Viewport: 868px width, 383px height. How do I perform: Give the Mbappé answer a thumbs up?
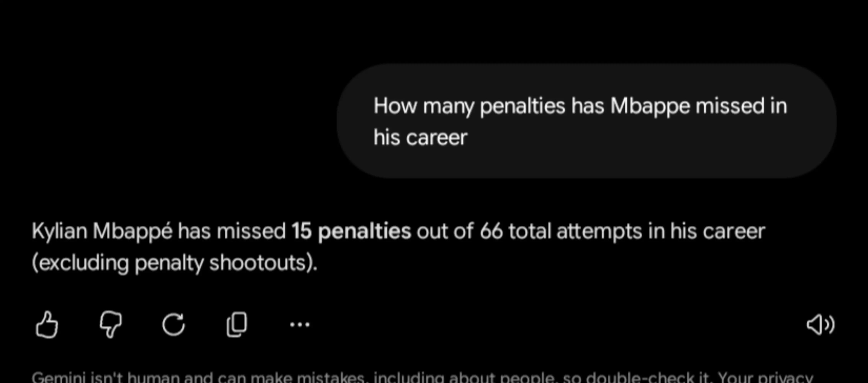(x=47, y=324)
